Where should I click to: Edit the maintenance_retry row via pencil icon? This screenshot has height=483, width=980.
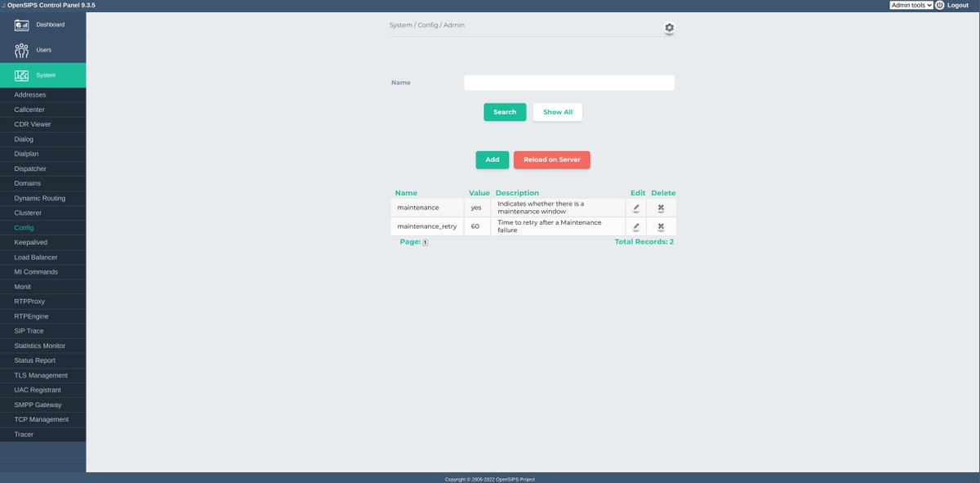coord(636,226)
